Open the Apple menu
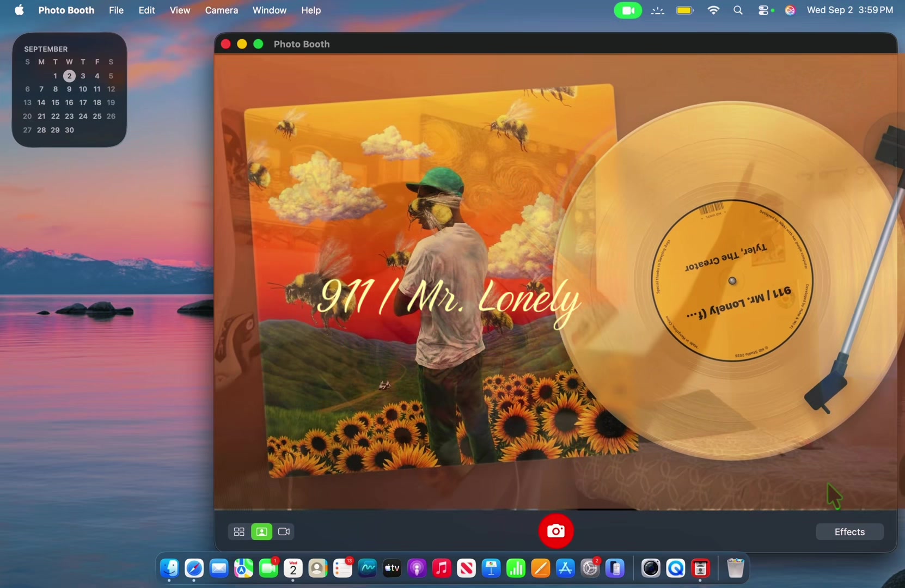 point(19,10)
